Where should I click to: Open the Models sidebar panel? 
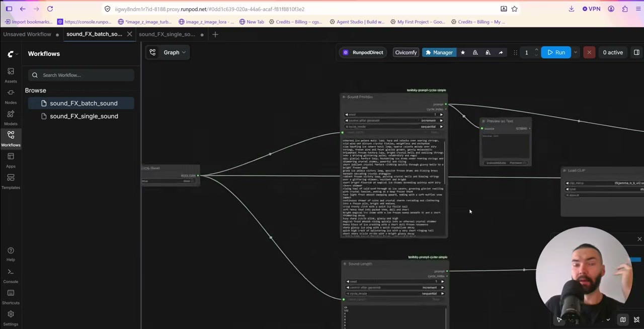pos(11,117)
